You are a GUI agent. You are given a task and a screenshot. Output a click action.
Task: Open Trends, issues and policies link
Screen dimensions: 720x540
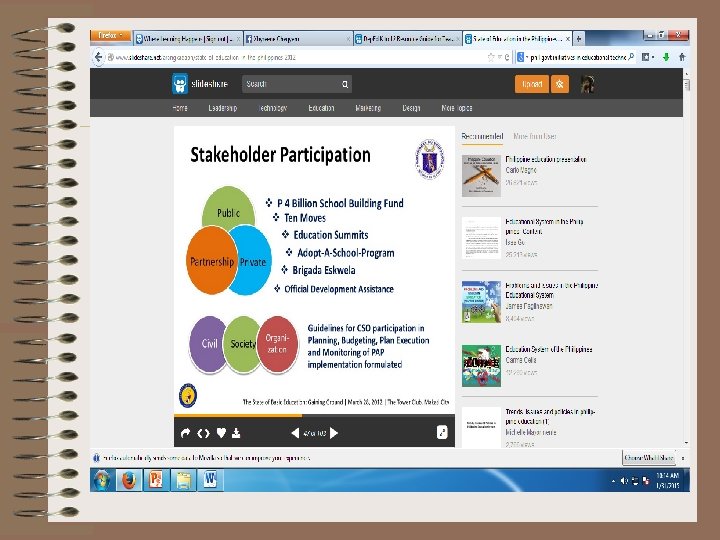pyautogui.click(x=550, y=416)
